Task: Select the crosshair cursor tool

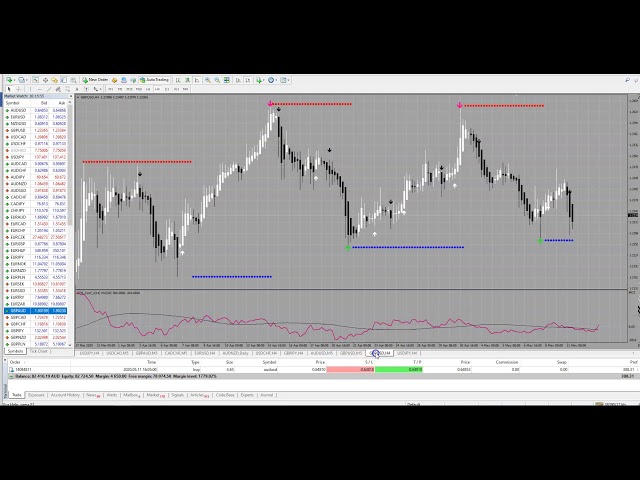Action: click(18, 88)
